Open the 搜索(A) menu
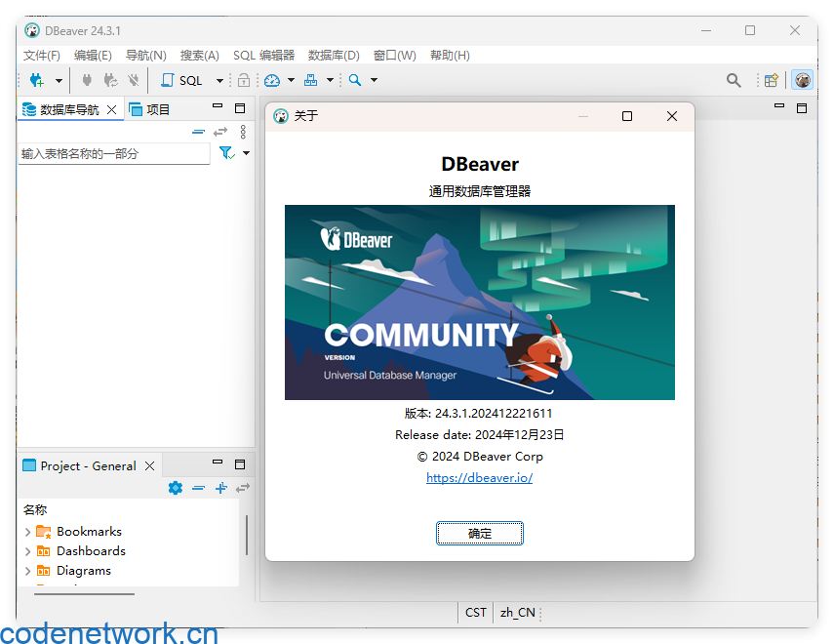834x644 pixels. pyautogui.click(x=199, y=56)
